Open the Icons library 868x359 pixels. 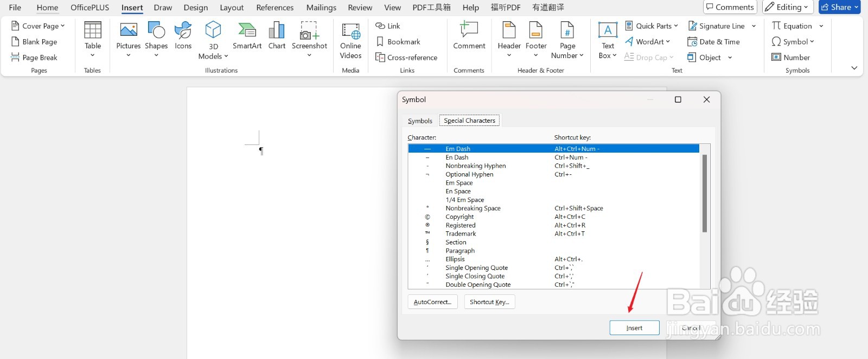coord(183,36)
